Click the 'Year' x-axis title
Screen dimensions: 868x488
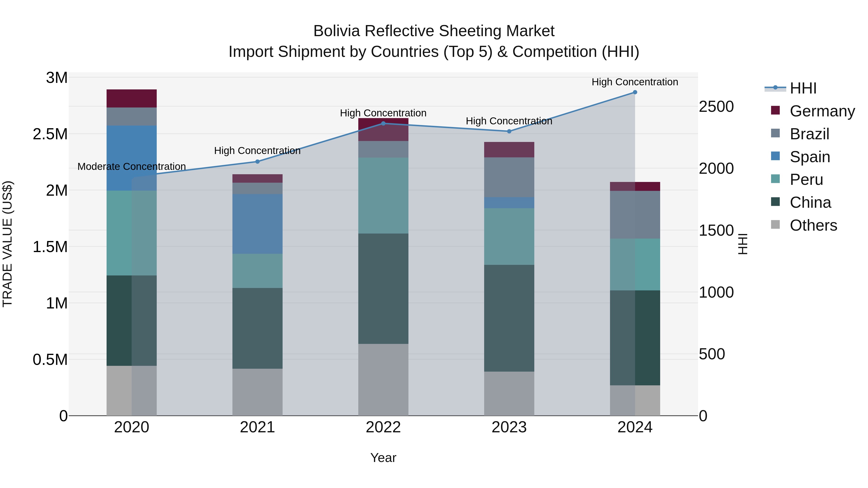point(383,458)
